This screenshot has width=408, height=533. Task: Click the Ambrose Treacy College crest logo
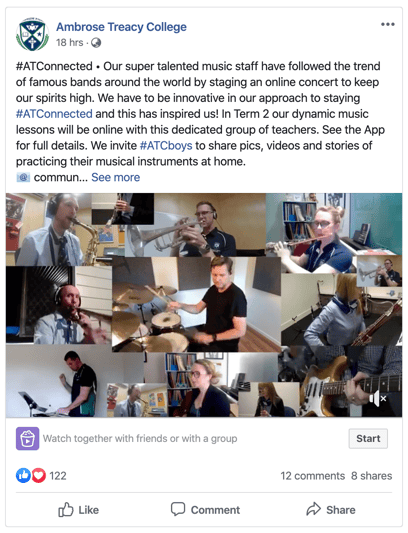coord(32,34)
